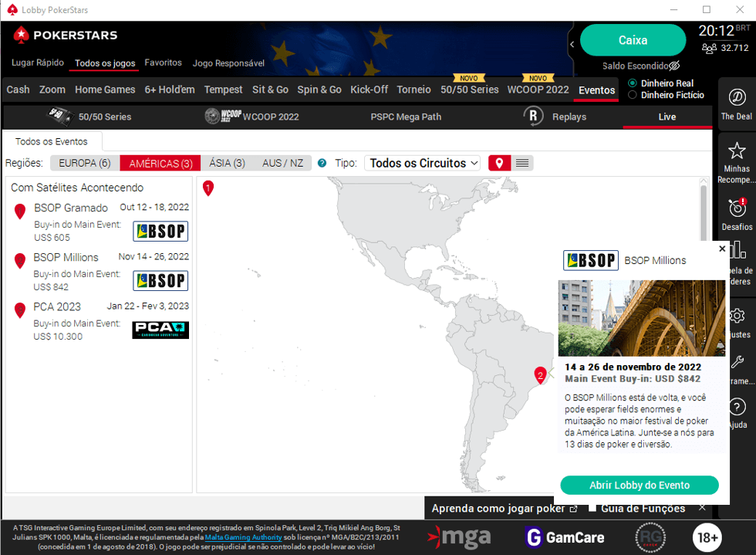This screenshot has width=756, height=555.
Task: Open the Torneio tab
Action: pyautogui.click(x=413, y=90)
